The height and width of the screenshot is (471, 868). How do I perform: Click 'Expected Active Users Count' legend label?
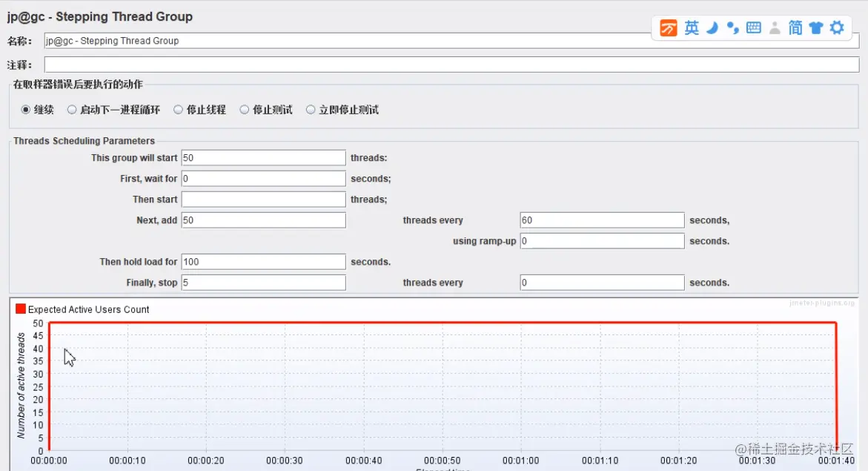tap(88, 309)
